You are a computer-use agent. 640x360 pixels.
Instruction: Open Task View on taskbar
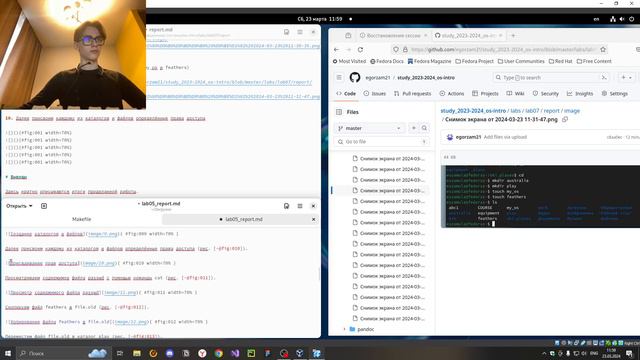coord(120,353)
